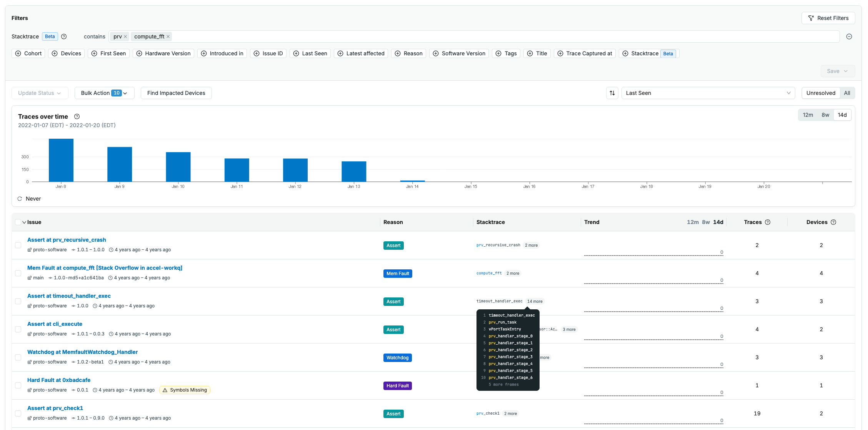Viewport: 868px width, 430px height.
Task: Open Assert at cli_execute issue
Action: (55, 324)
